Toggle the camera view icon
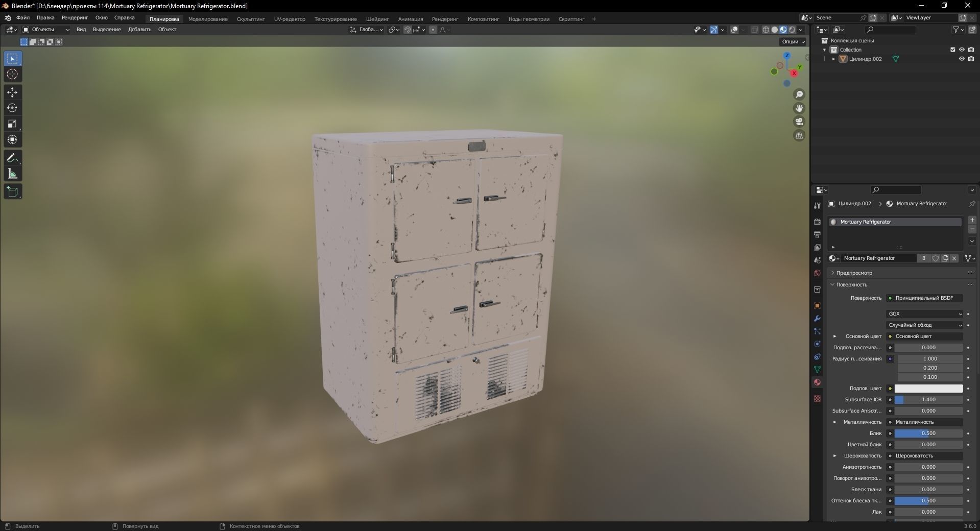 (x=799, y=122)
